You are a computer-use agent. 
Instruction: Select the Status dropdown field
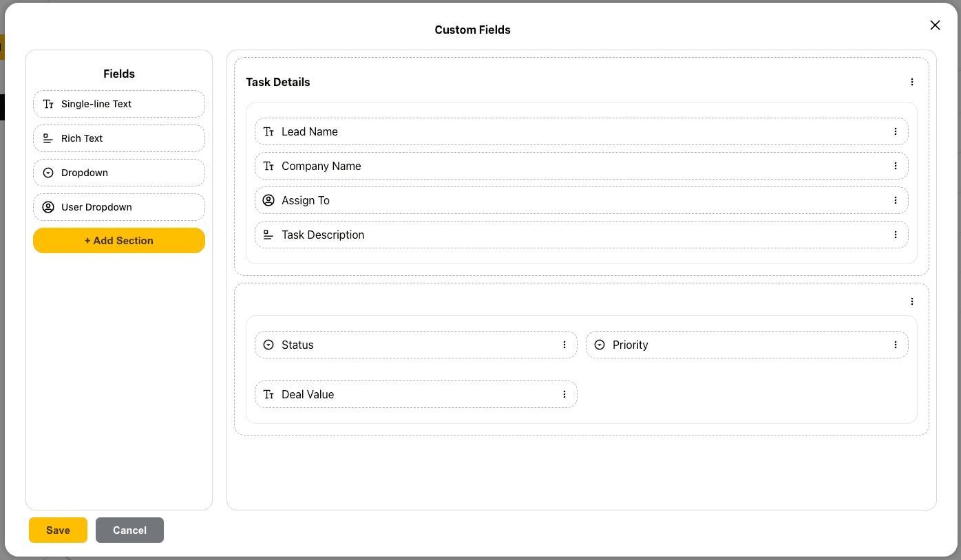tap(406, 345)
